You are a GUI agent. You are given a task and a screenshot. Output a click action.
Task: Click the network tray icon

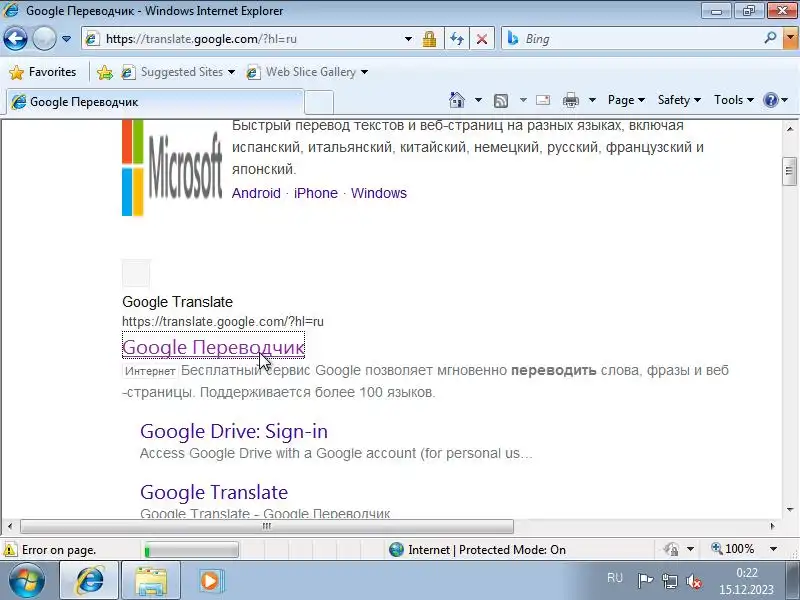click(x=669, y=580)
